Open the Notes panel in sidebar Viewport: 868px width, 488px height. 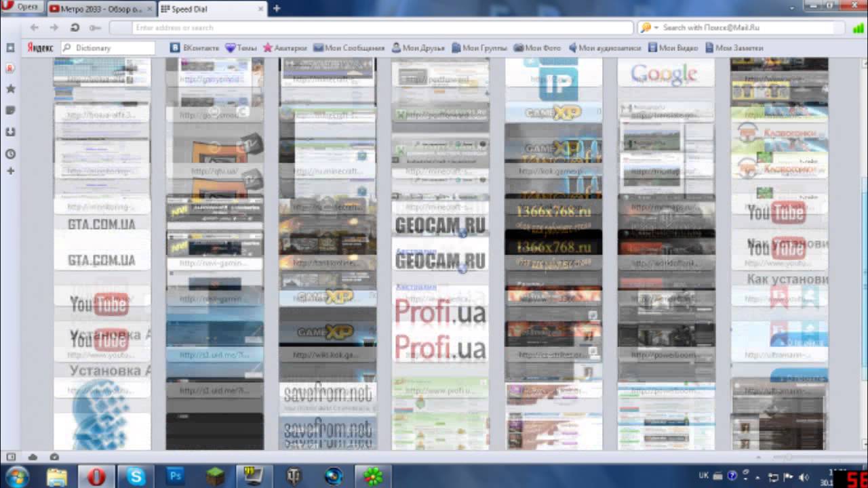10,110
